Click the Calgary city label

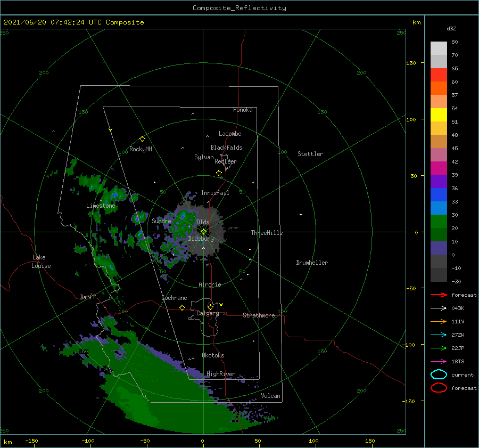[x=208, y=313]
